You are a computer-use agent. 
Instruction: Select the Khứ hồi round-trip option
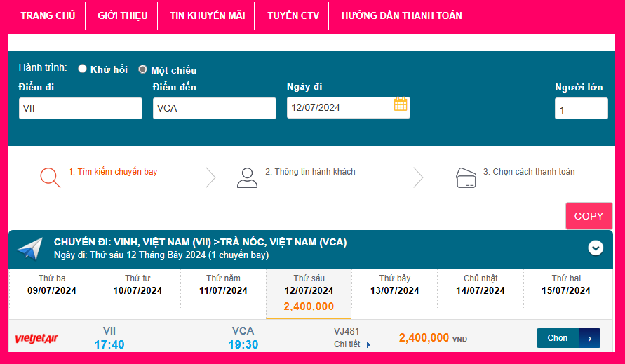pos(83,69)
